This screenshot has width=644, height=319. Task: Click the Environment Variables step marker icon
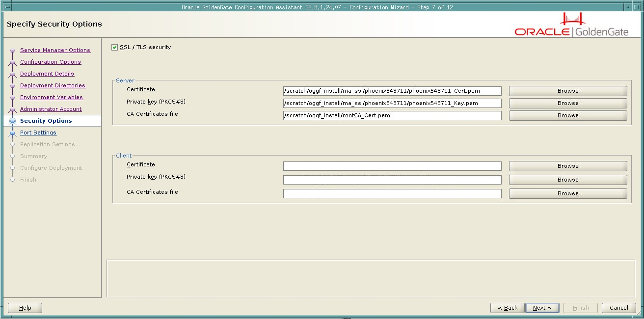(x=13, y=98)
